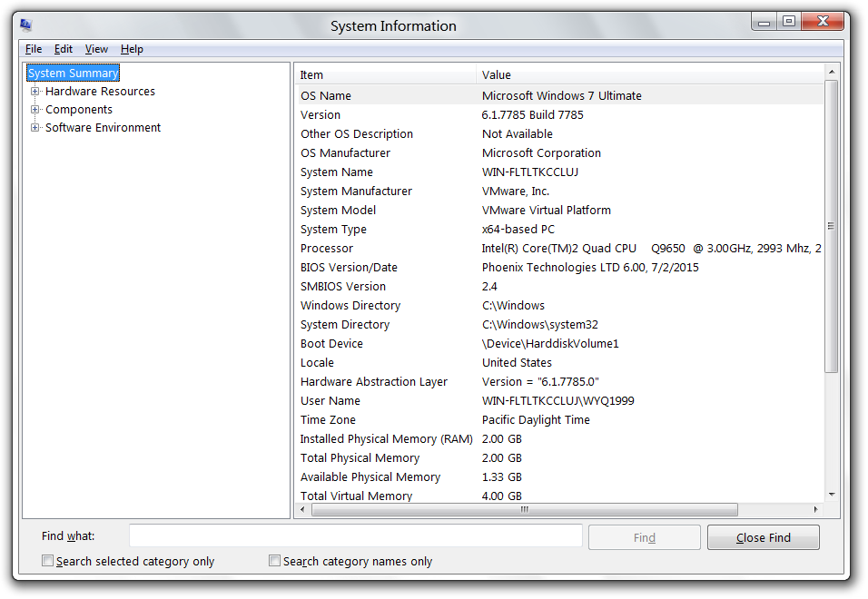
Task: Click the System Information title bar icon
Action: pyautogui.click(x=25, y=25)
